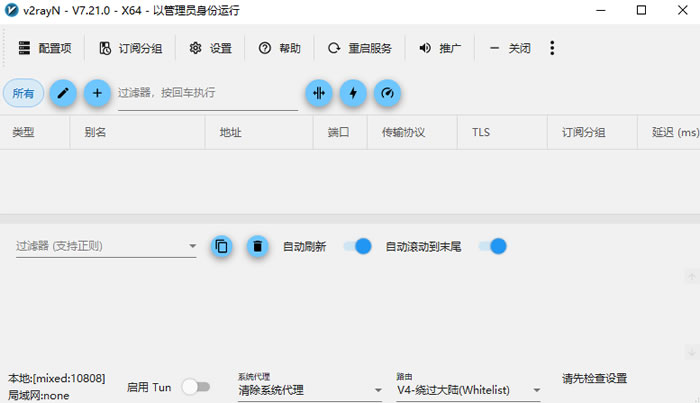Click the speedometer speed test icon
This screenshot has width=700, height=403.
coord(388,93)
